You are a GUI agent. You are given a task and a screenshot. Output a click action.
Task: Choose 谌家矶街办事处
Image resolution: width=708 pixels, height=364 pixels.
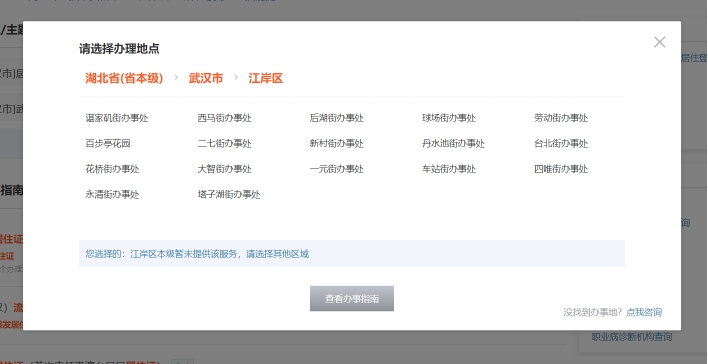[117, 118]
